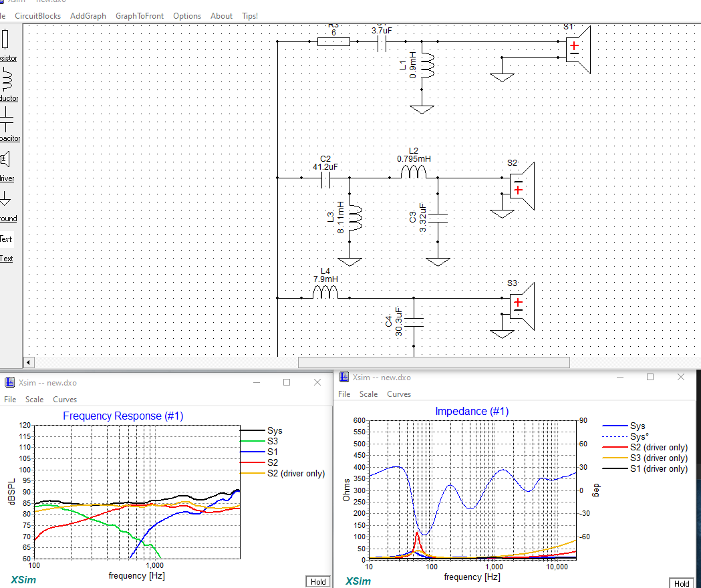Click Hold button in Impedance window

click(682, 583)
